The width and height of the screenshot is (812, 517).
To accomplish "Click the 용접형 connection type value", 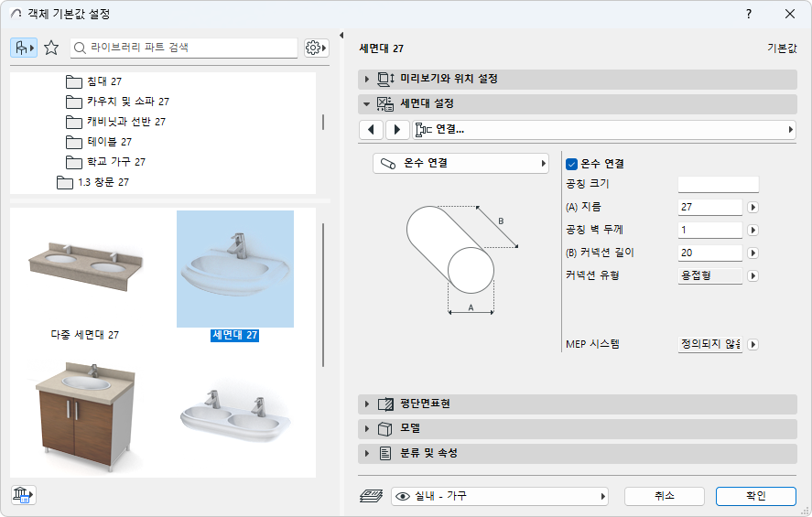I will point(710,275).
